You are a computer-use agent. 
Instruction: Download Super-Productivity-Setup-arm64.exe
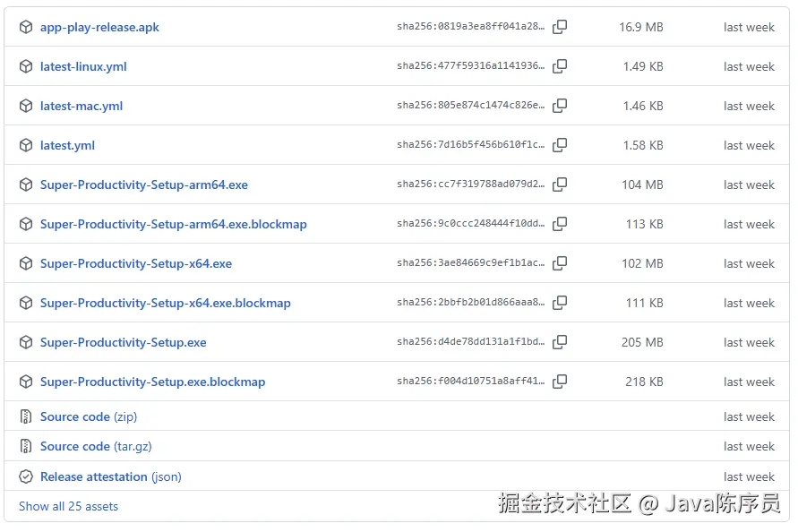[144, 184]
